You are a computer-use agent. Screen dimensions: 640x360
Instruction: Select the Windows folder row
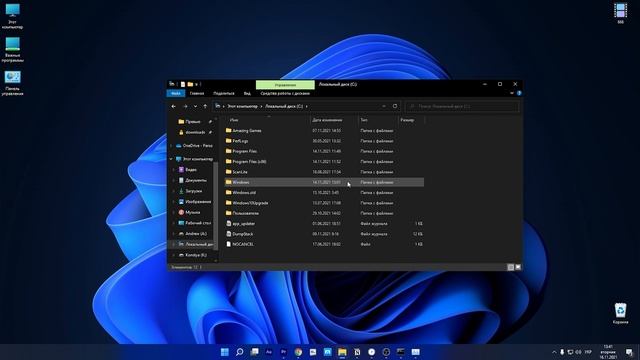(324, 182)
